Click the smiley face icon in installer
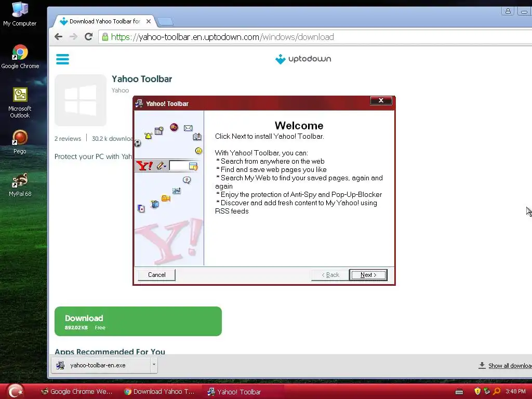Image resolution: width=532 pixels, height=399 pixels. pos(198,151)
